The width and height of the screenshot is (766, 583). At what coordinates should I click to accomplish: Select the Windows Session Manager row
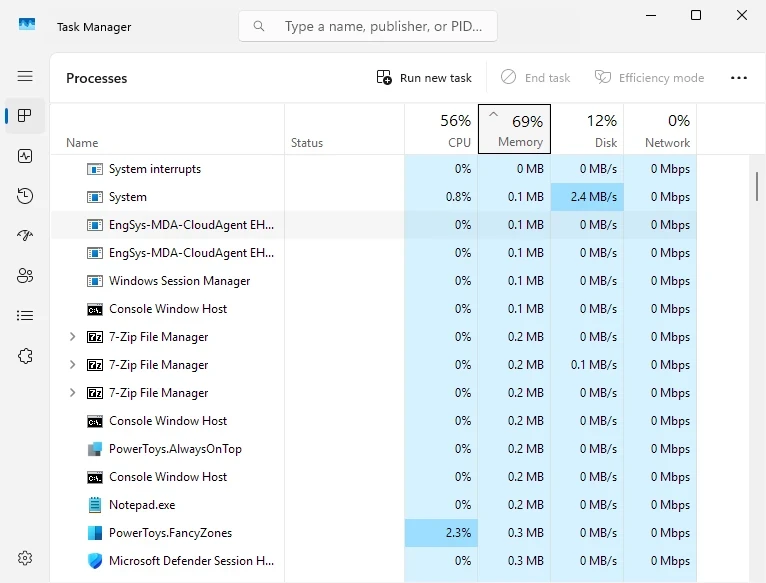(374, 281)
